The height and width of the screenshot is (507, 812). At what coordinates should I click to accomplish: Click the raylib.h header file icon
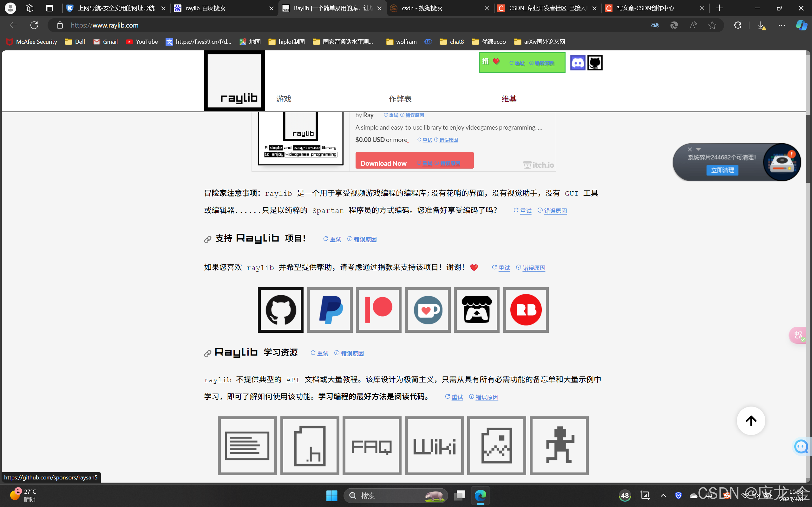coord(310,446)
